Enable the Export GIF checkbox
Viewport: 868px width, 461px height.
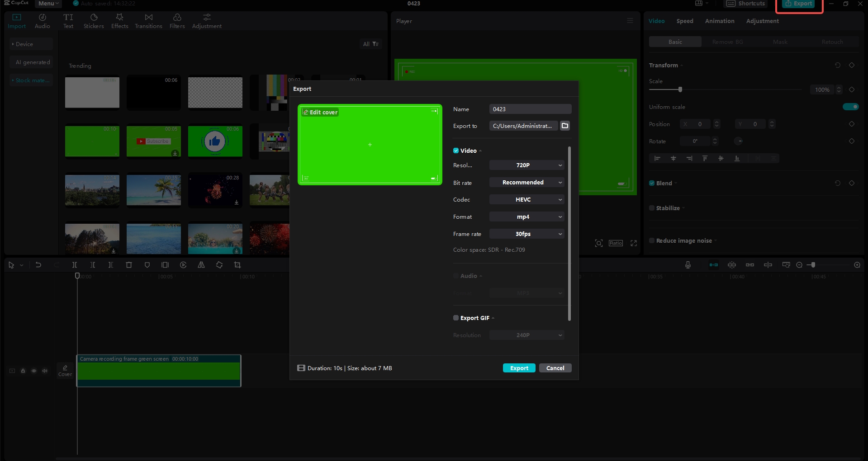455,318
